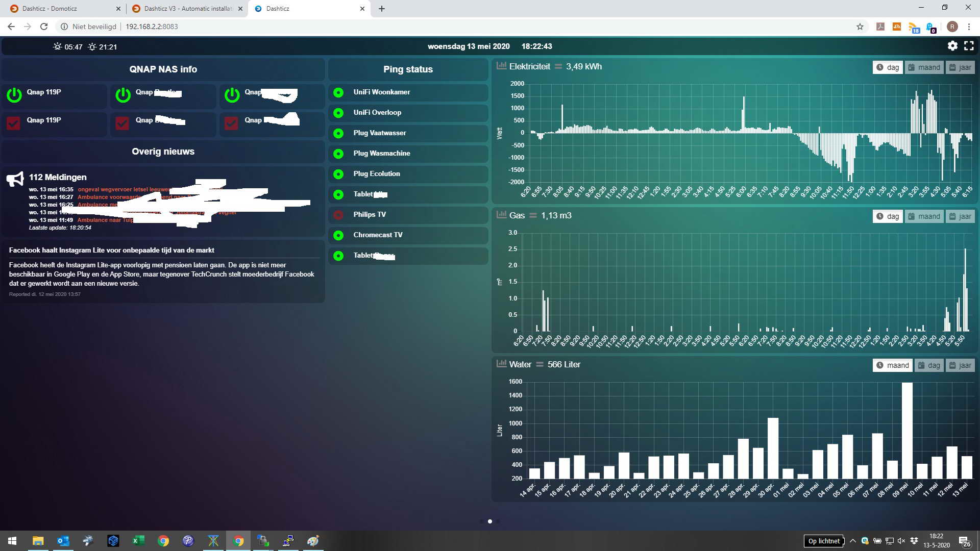Select 'jaar' range for Elektriciteit graph

pyautogui.click(x=960, y=67)
